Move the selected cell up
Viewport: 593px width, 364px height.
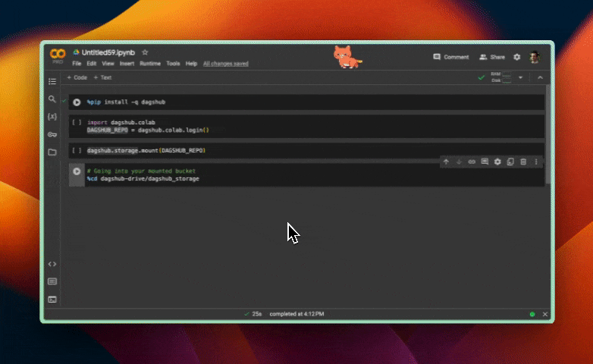click(x=446, y=162)
